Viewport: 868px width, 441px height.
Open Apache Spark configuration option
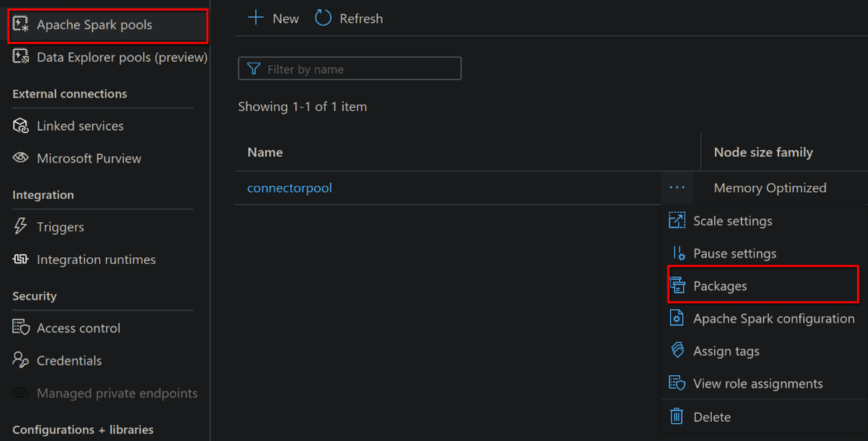click(773, 319)
